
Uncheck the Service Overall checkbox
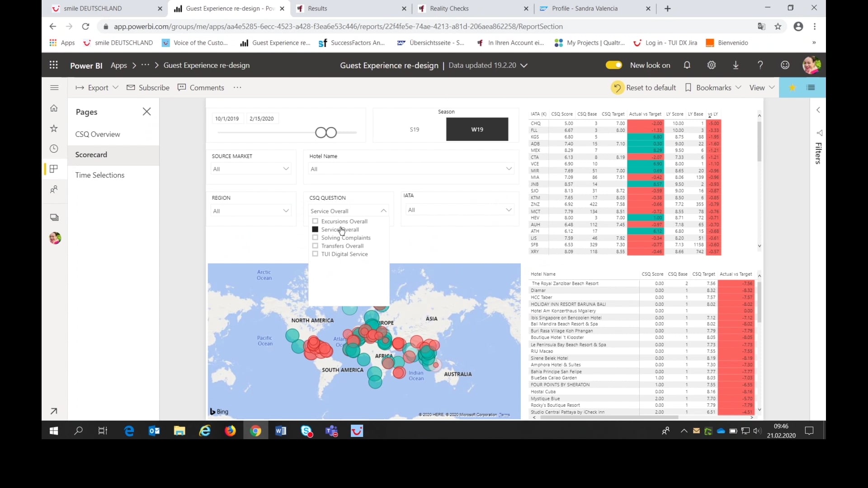pyautogui.click(x=315, y=229)
